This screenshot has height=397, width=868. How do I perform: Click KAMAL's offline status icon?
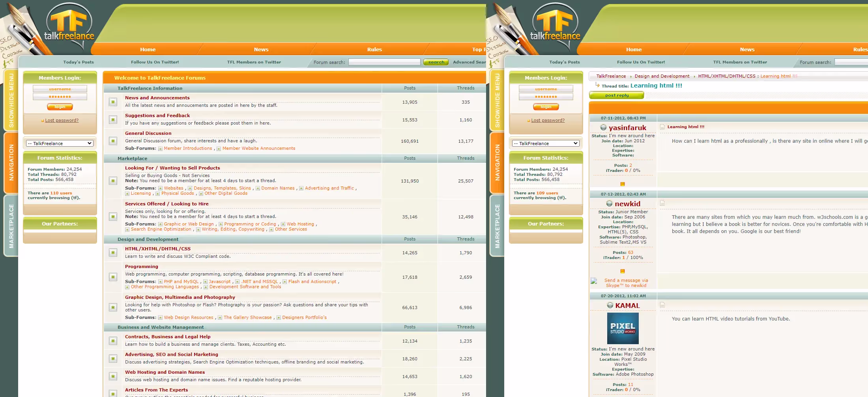tap(610, 305)
